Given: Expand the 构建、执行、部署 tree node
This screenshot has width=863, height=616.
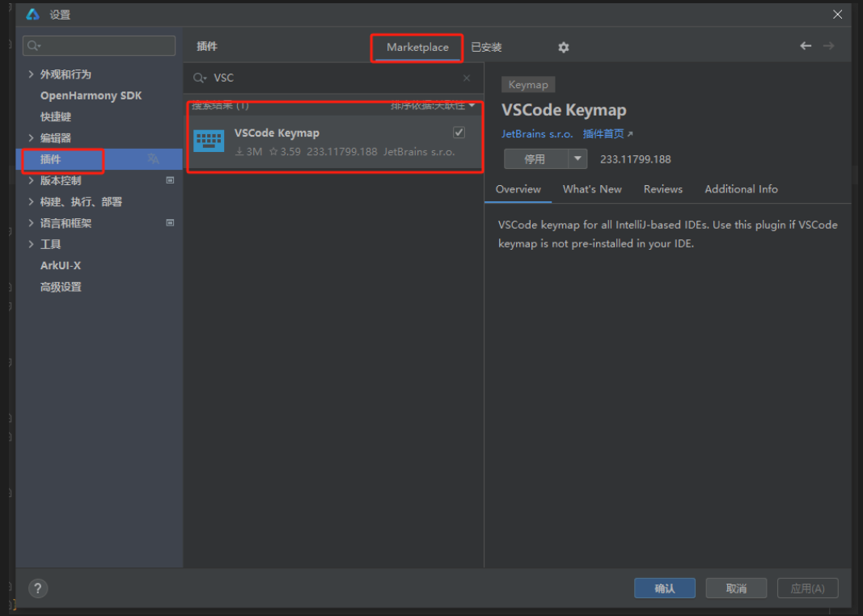Looking at the screenshot, I should click(31, 202).
